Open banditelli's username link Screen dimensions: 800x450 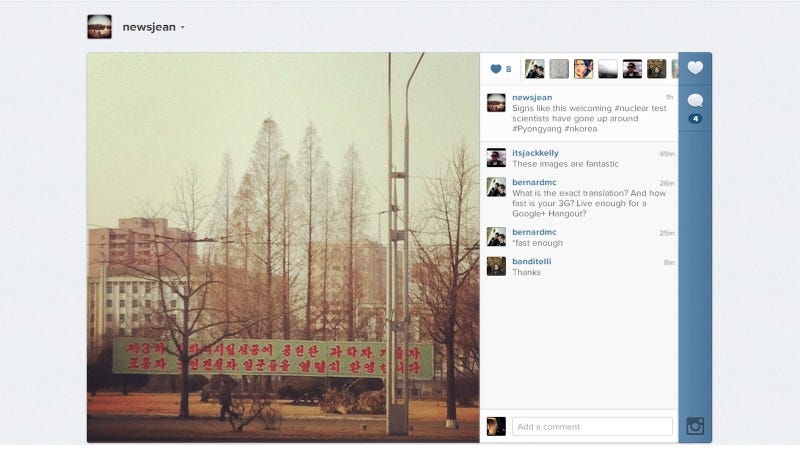point(532,261)
